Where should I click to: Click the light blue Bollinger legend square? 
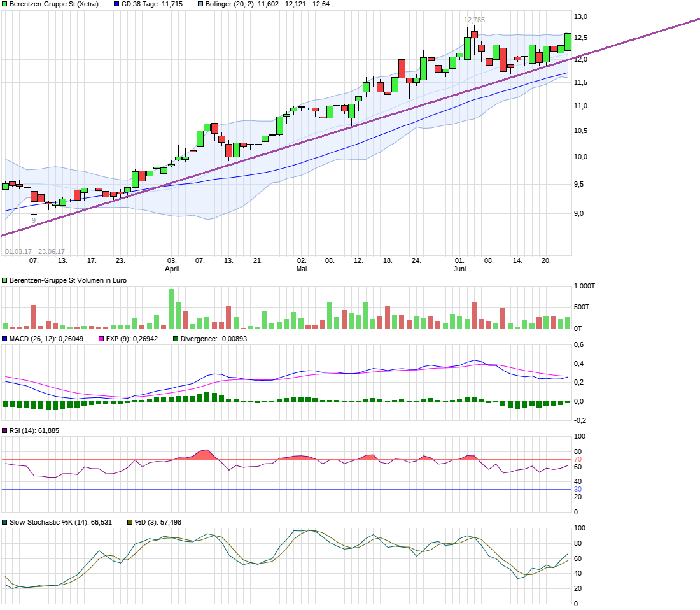click(x=200, y=4)
